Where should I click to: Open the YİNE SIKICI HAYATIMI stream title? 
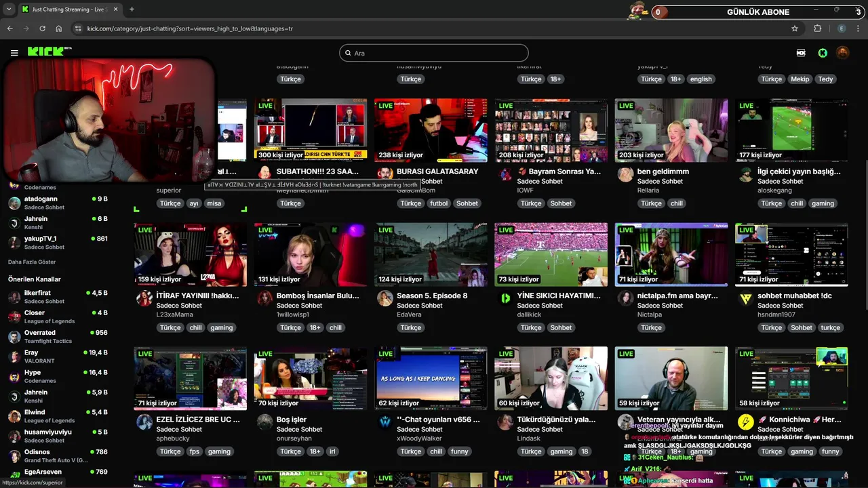[x=559, y=296]
